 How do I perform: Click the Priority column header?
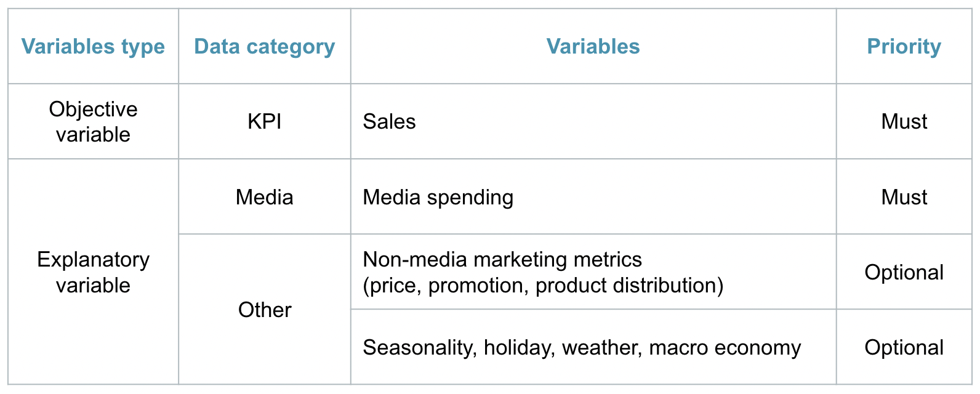tap(904, 46)
